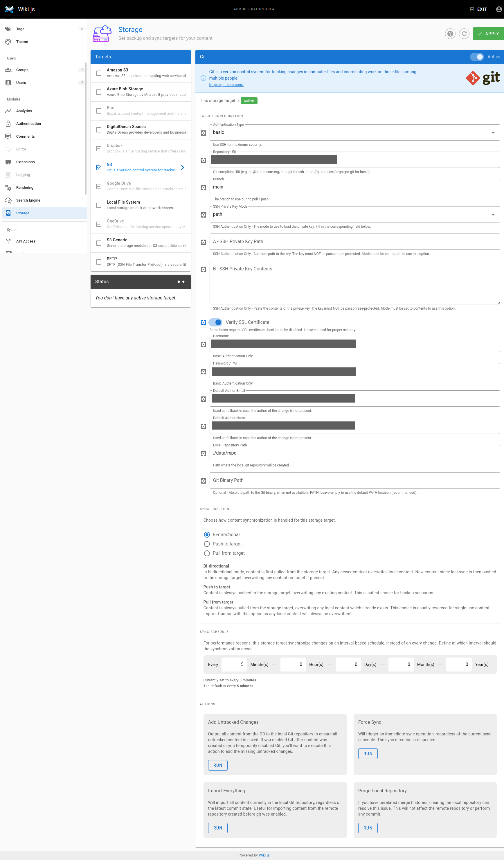Open the Extensions module
Screen dimensions: 504x860
(26, 162)
